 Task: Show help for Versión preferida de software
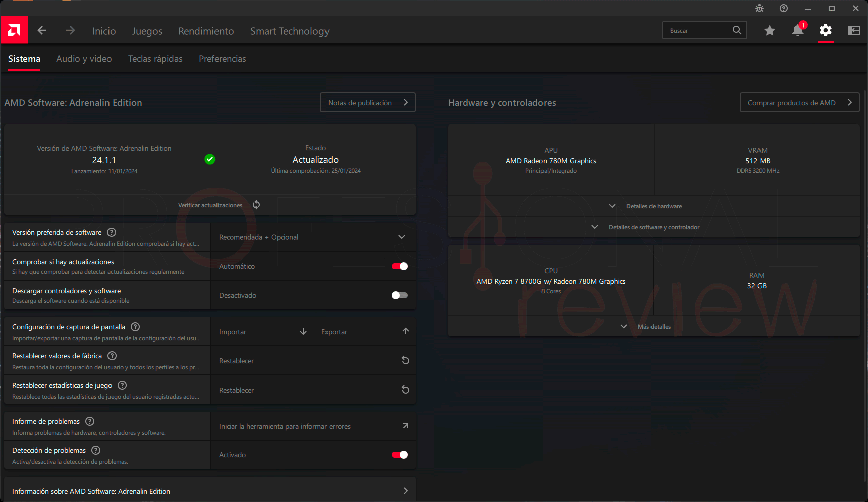[112, 232]
